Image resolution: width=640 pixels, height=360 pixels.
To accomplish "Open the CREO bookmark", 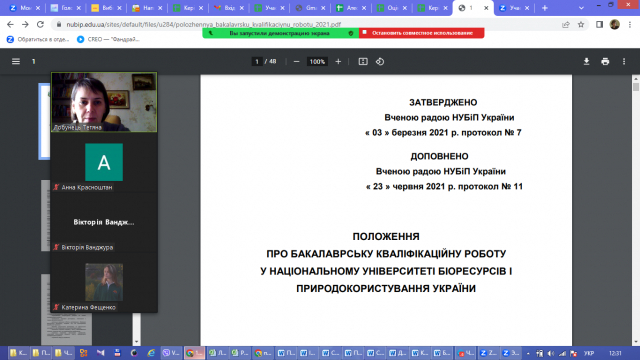I will coord(109,39).
